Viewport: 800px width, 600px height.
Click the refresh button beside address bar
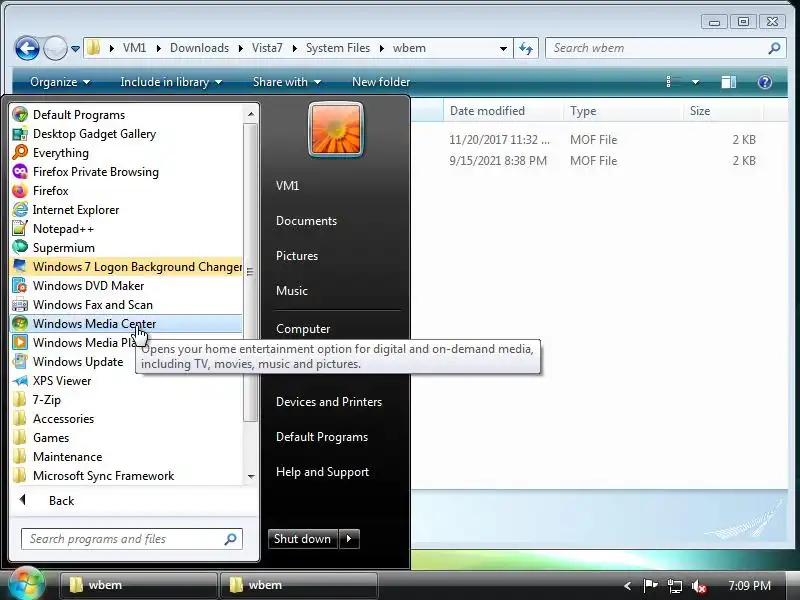(x=526, y=48)
